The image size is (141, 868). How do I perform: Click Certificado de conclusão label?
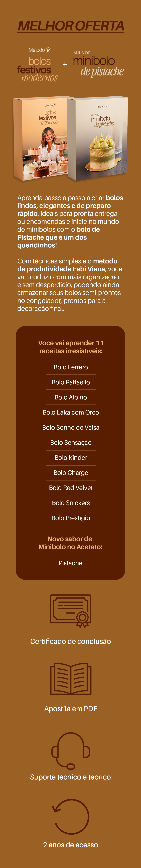point(71,642)
